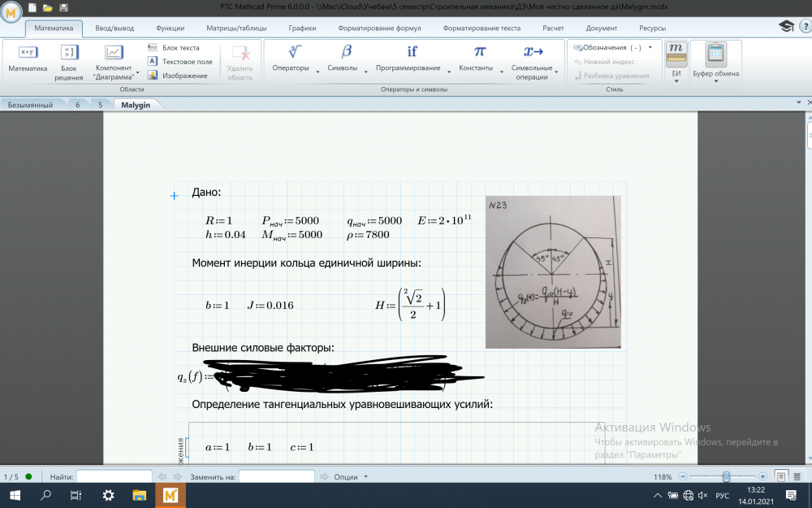Expand the Clipboard (Буфер обмена) dropdown
Image resolution: width=812 pixels, height=508 pixels.
coord(715,61)
